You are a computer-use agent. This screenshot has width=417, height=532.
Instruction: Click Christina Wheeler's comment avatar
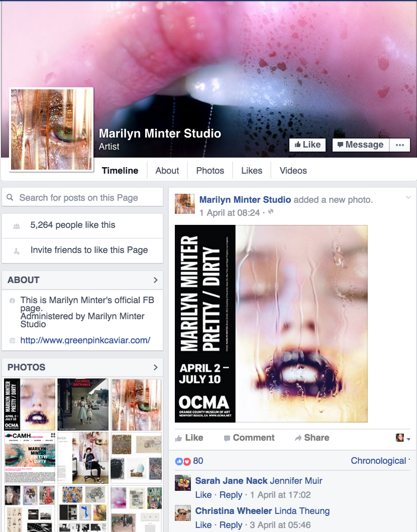(183, 513)
